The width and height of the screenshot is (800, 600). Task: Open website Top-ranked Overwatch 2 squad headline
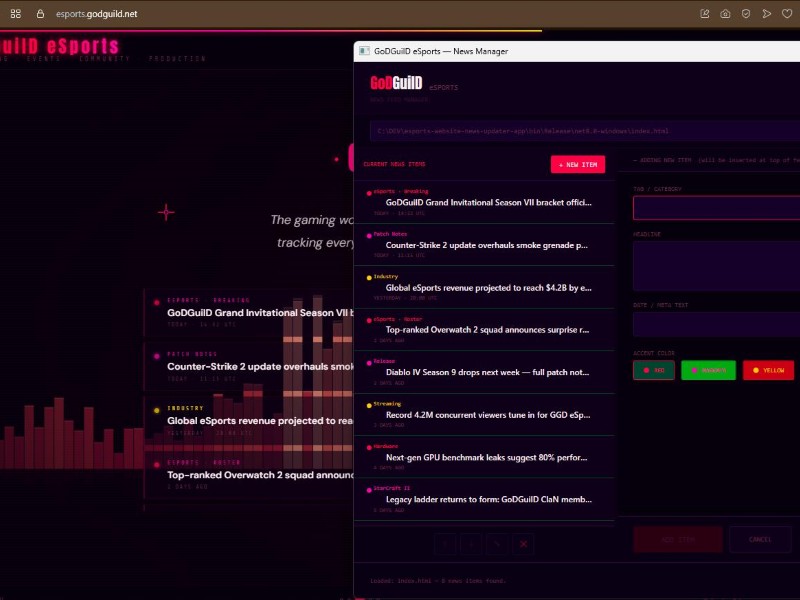tap(260, 475)
